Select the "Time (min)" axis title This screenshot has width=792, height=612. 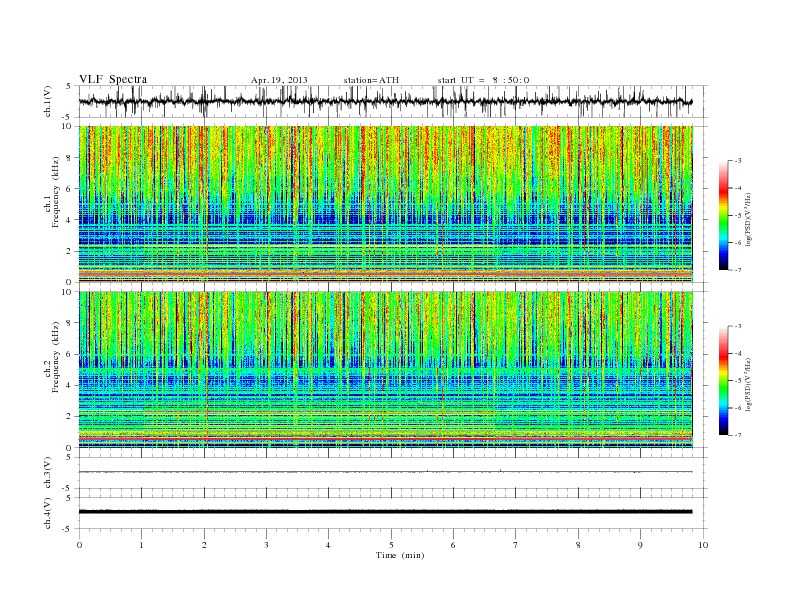coord(400,555)
